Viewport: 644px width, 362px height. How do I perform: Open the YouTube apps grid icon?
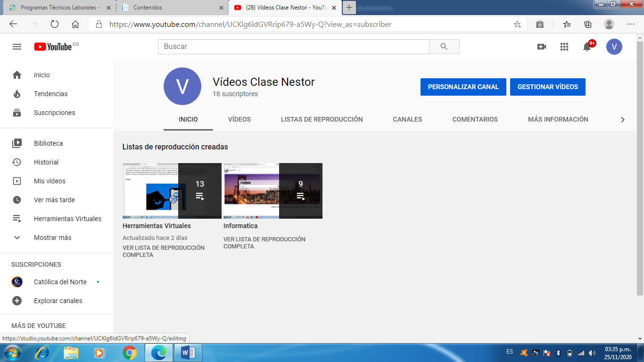coord(564,47)
